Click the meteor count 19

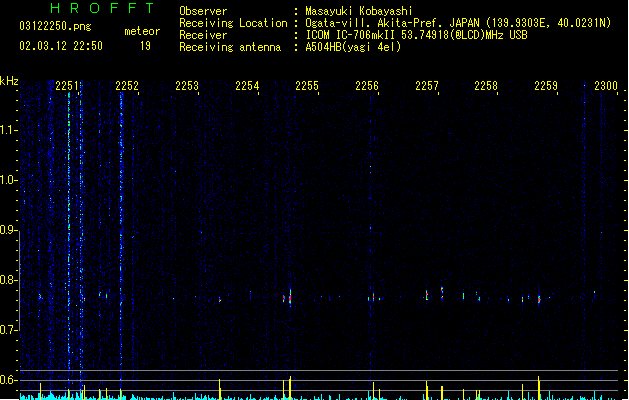click(145, 46)
